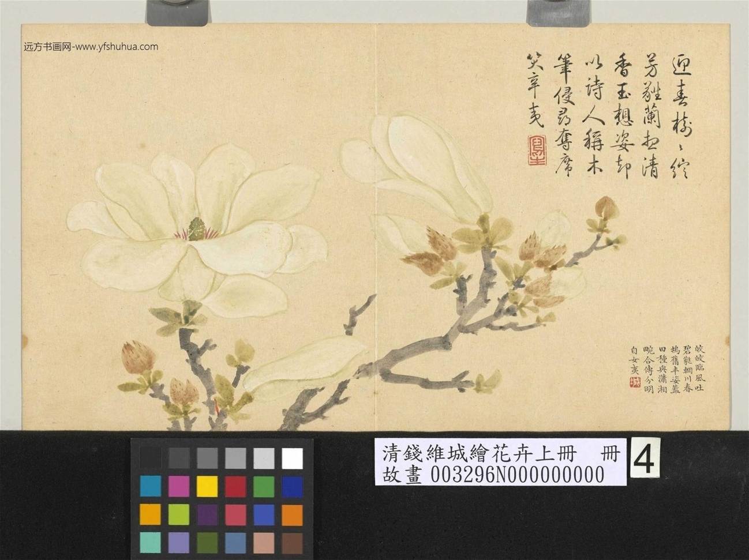Viewport: 749px width, 560px height.
Task: Choose the medium green swatch beside the navy one
Action: pyautogui.click(x=264, y=486)
